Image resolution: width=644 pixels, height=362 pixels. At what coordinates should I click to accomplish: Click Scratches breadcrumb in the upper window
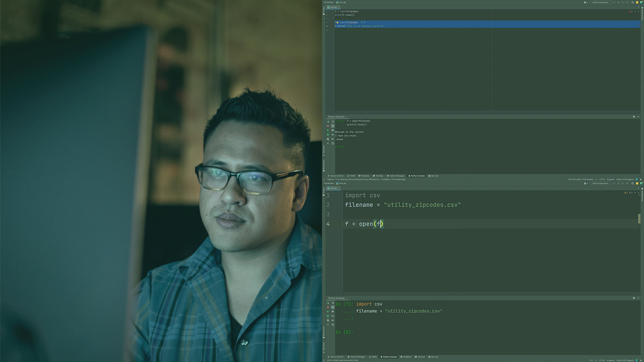[329, 3]
